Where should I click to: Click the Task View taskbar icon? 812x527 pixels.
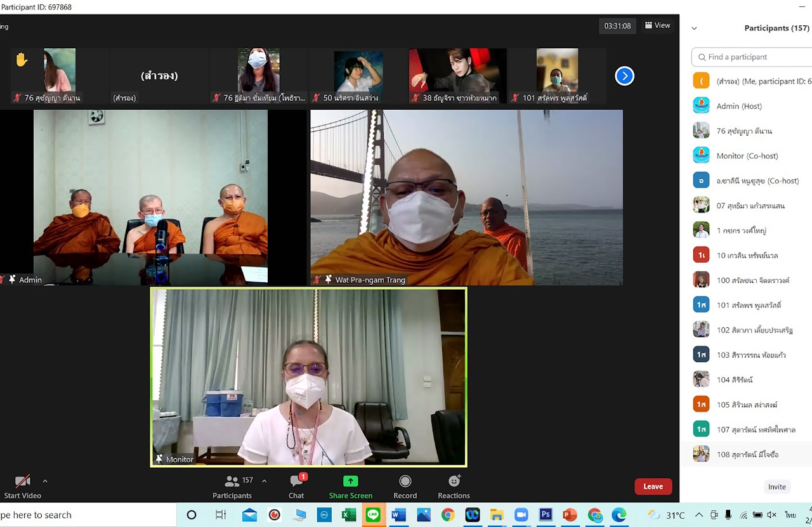(x=220, y=515)
